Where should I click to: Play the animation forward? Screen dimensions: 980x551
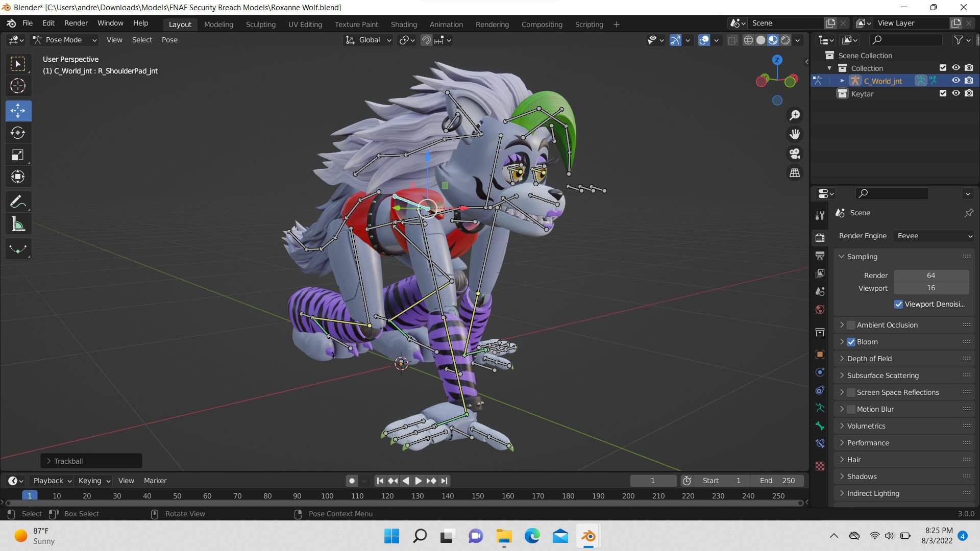click(418, 481)
